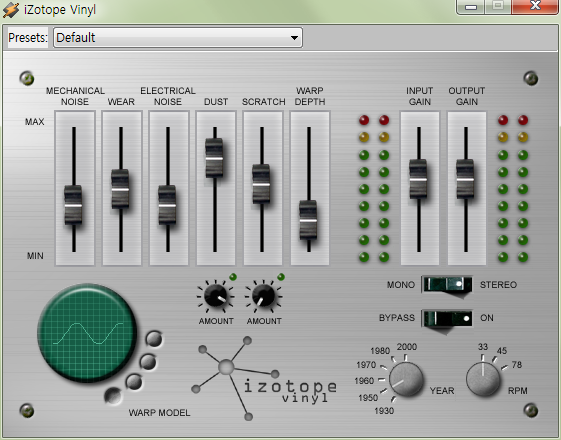Set year to 2000 label
The height and width of the screenshot is (440, 561).
(x=407, y=347)
